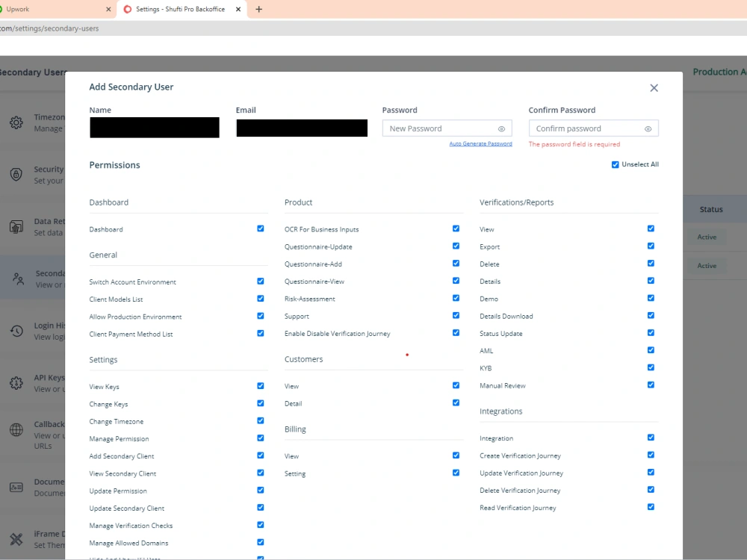Click into the Email input field

click(302, 128)
